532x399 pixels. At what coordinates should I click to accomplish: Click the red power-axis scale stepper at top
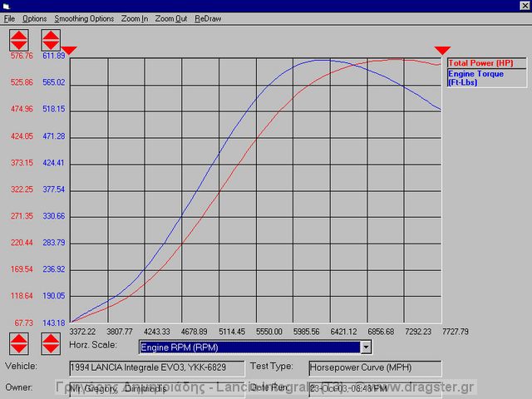pos(18,40)
